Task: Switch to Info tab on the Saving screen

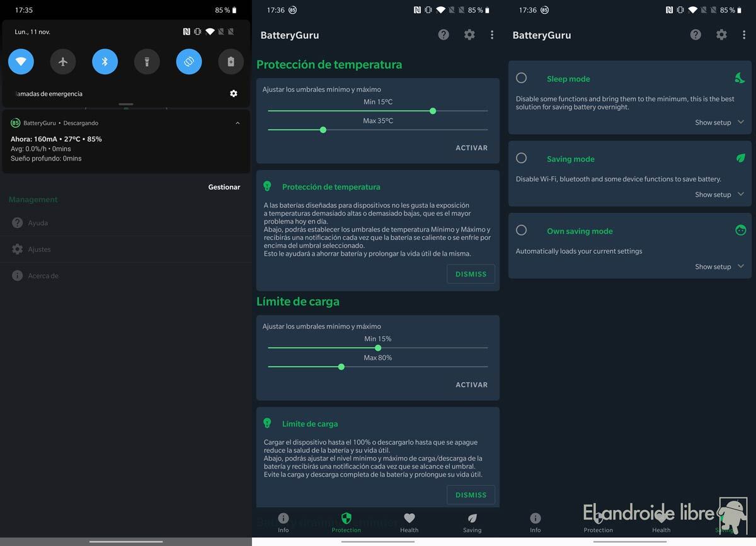Action: 535,523
